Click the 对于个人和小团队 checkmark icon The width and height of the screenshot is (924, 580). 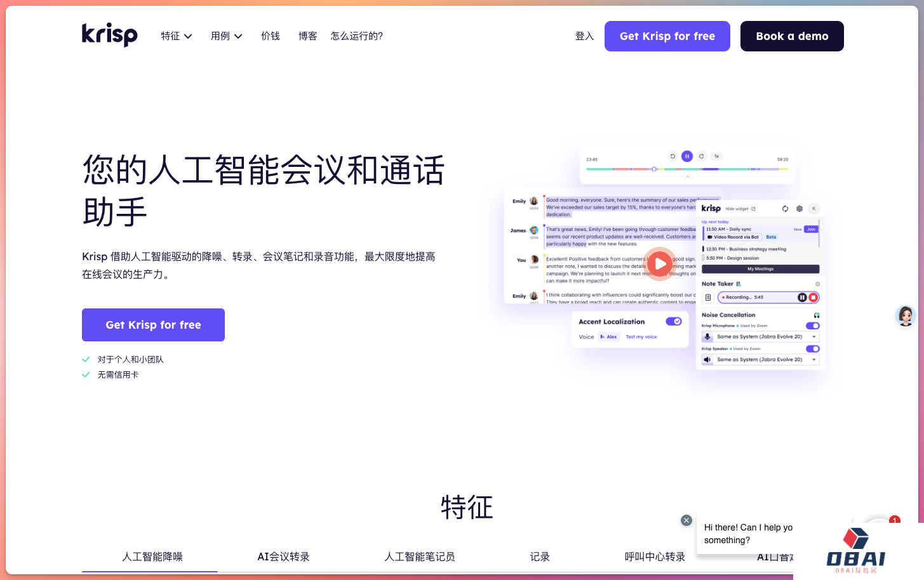pyautogui.click(x=86, y=360)
